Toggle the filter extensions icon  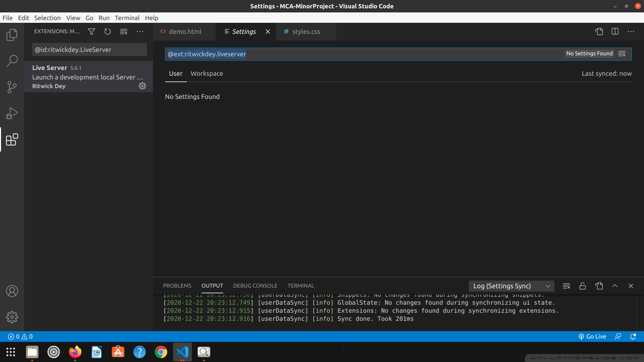(91, 31)
